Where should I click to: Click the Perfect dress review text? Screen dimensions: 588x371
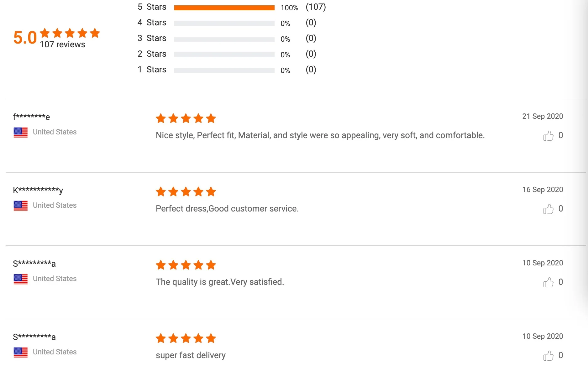click(227, 209)
